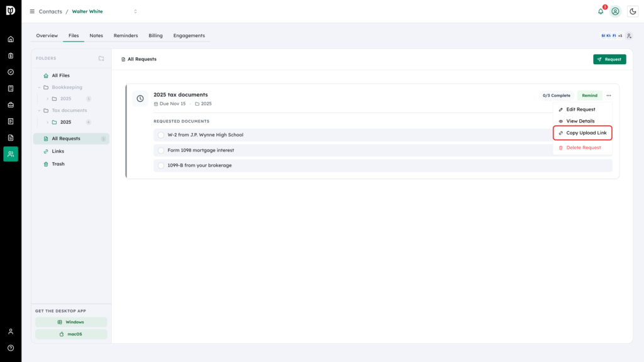Download the Windows desktop app
Screen dimensions: 644x362
(x=71, y=322)
